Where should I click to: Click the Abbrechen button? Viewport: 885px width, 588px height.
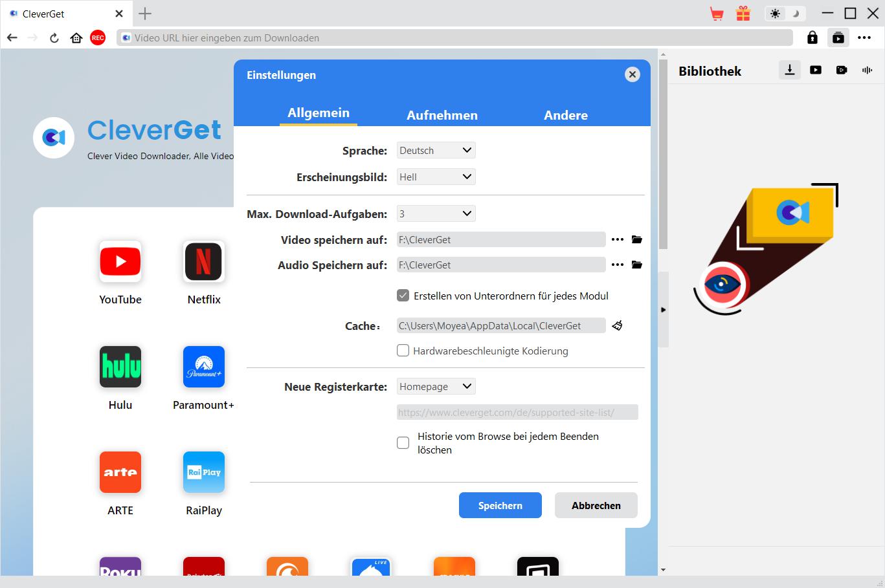pos(596,506)
